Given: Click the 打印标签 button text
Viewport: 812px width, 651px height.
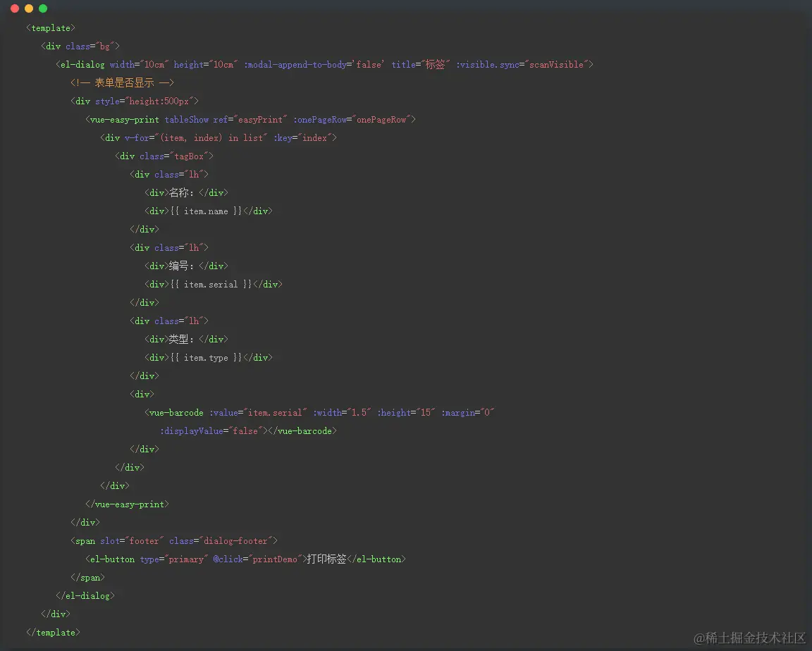Looking at the screenshot, I should point(326,559).
